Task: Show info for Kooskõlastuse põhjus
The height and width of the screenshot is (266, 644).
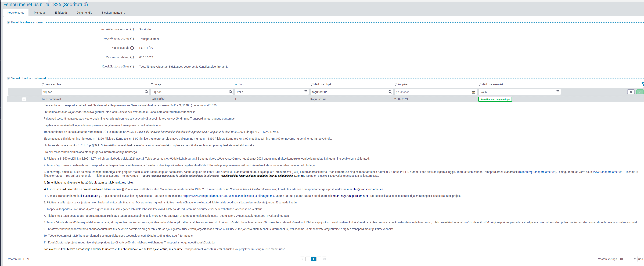Action: coord(132,67)
